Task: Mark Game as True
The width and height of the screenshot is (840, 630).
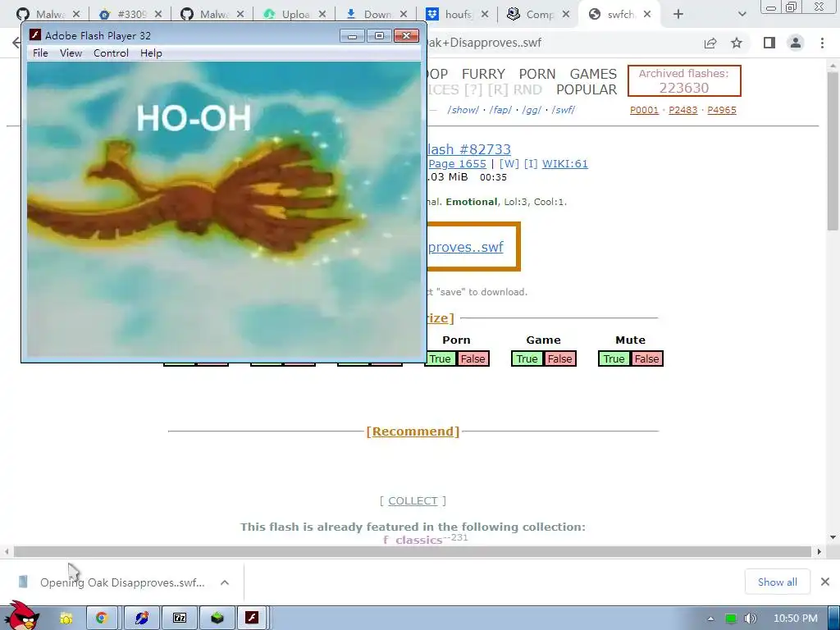Action: pyautogui.click(x=527, y=359)
